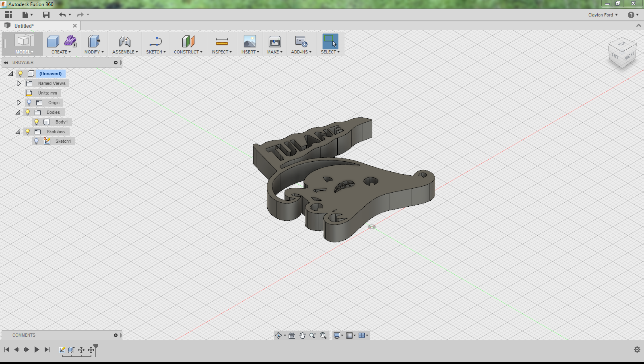Select Sketch1 feature in timeline
This screenshot has height=364, width=644.
pyautogui.click(x=62, y=350)
